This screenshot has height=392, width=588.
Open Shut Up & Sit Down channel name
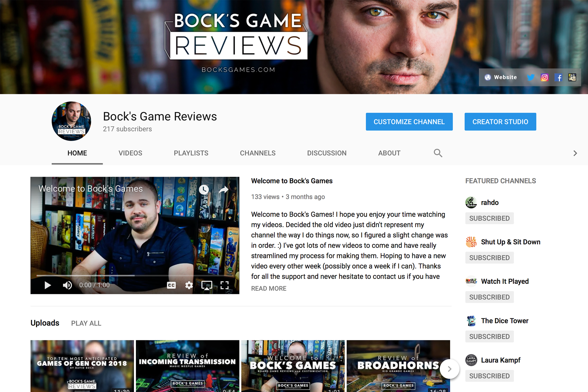pos(511,242)
